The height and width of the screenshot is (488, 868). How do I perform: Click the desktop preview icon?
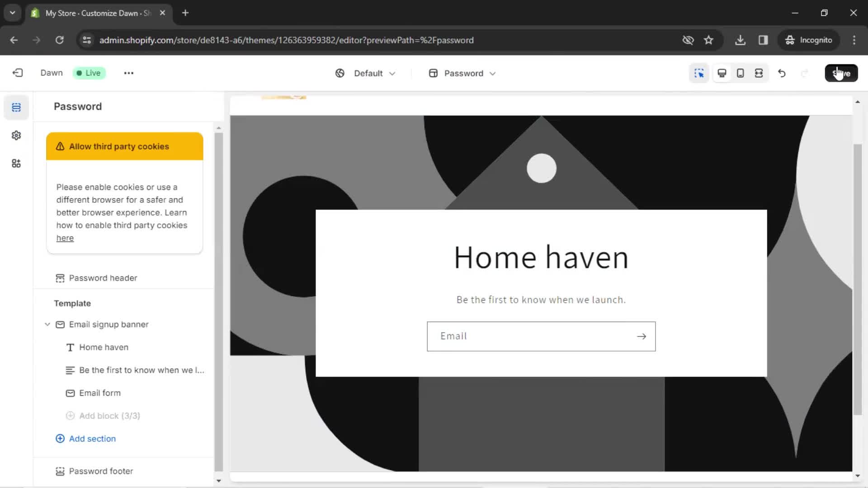(722, 73)
